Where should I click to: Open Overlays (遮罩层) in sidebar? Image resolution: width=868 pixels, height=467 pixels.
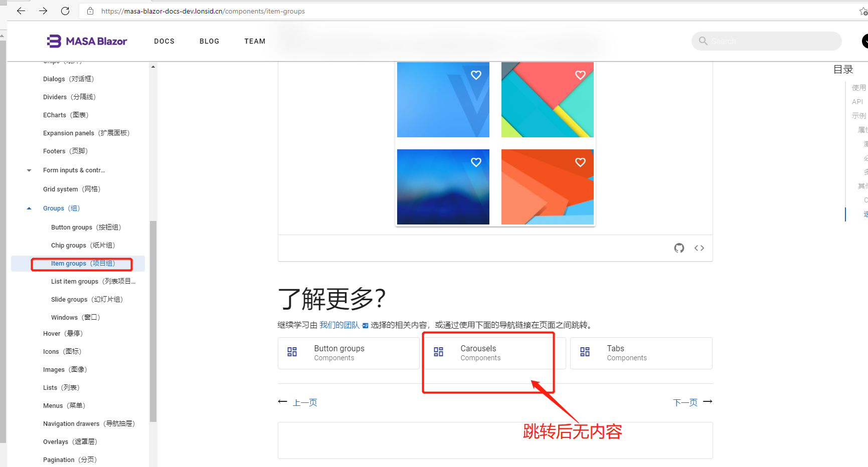click(70, 442)
